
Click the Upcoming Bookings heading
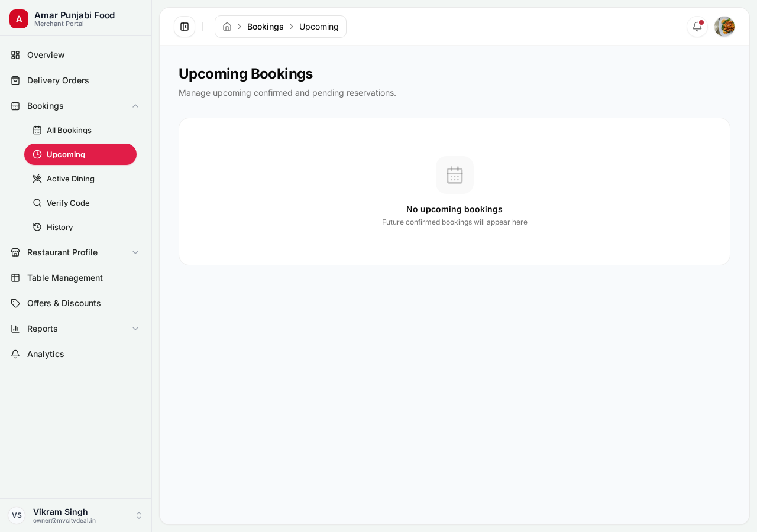click(245, 74)
